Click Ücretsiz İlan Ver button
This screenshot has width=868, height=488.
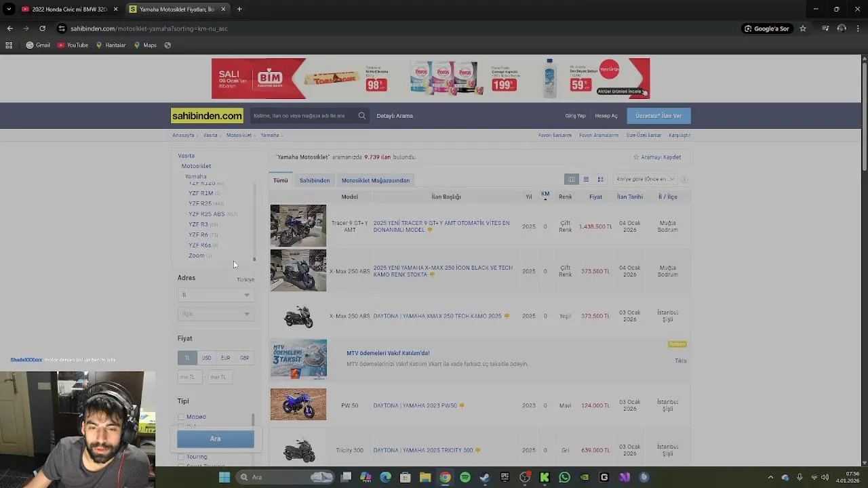pos(659,116)
